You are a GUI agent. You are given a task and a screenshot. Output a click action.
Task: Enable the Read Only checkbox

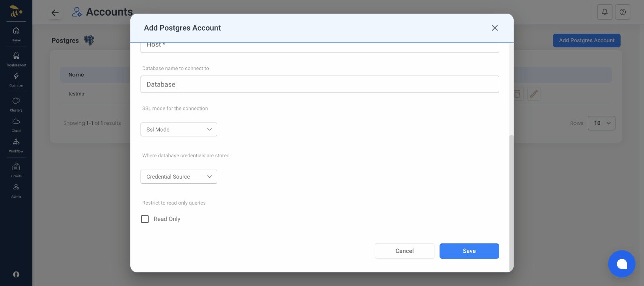pos(145,219)
